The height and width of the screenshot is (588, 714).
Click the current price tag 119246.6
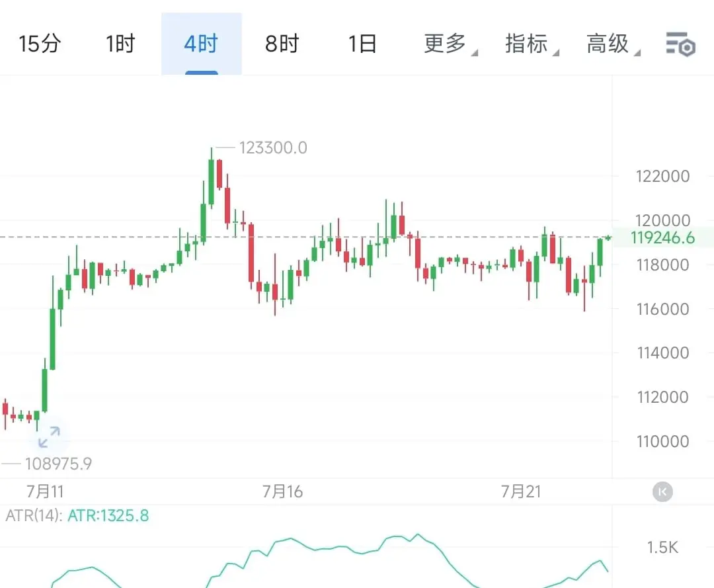tap(662, 237)
